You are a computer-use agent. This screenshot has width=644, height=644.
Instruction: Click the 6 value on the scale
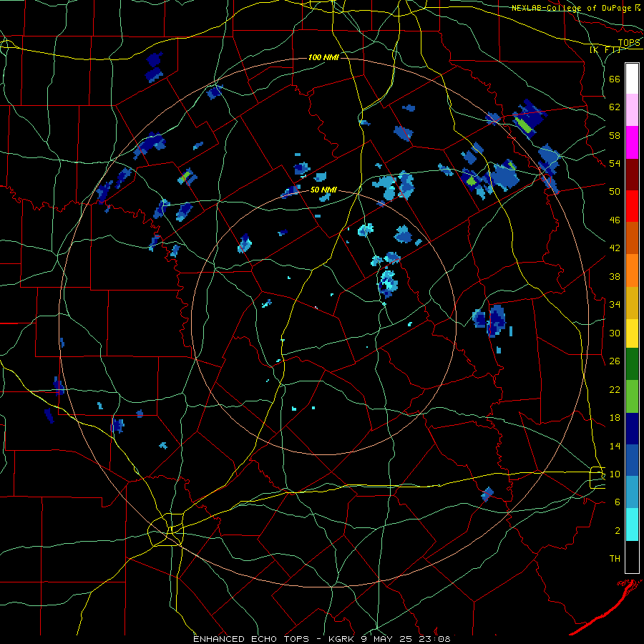tap(617, 502)
